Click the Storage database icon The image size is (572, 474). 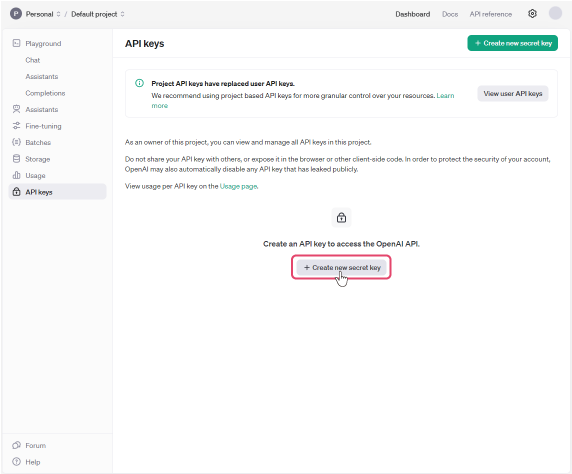point(16,159)
